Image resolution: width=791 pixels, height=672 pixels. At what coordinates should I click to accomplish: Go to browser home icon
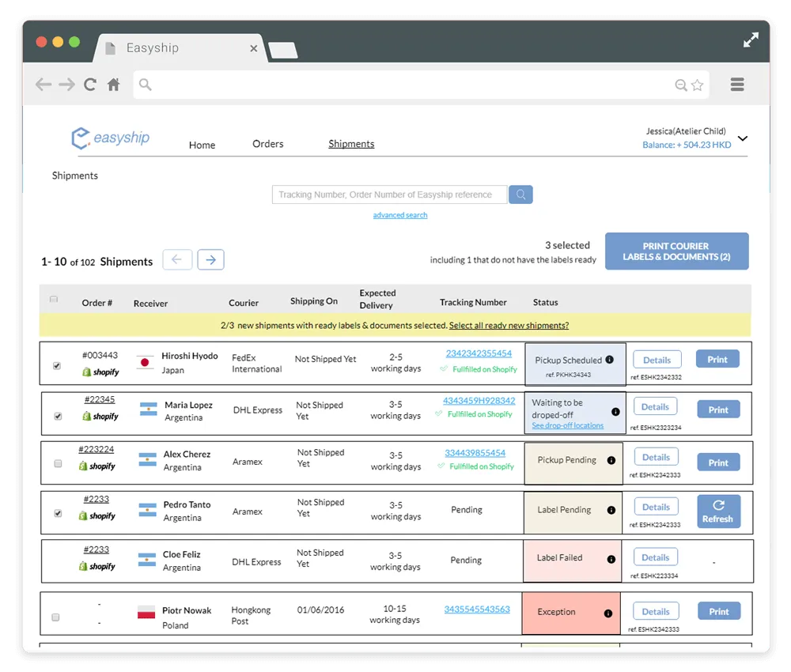coord(113,84)
